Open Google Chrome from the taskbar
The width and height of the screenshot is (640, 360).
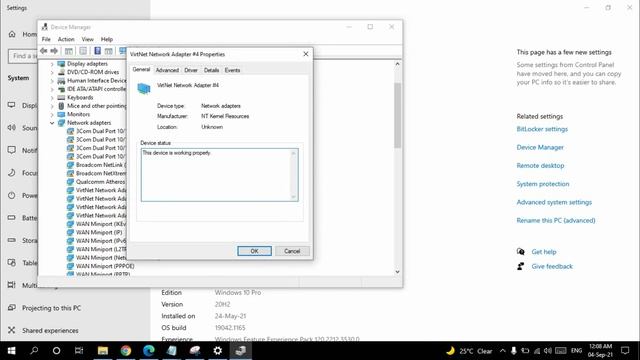pos(126,351)
